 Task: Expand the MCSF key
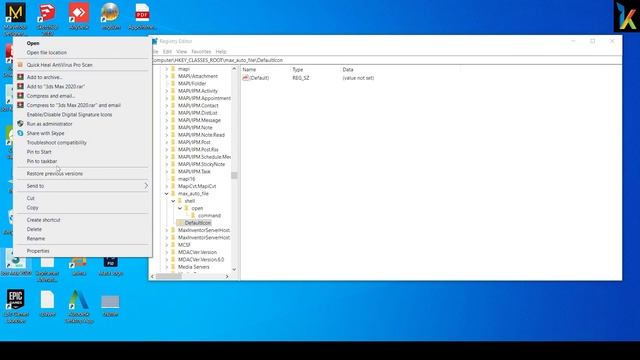pos(167,245)
